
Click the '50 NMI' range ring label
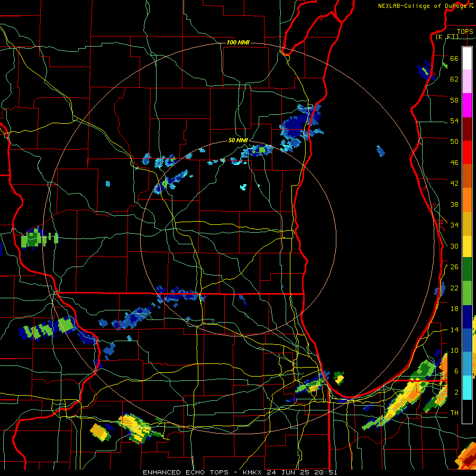(x=238, y=140)
